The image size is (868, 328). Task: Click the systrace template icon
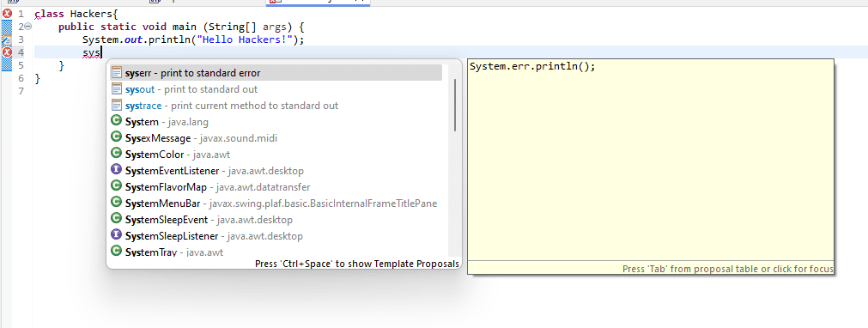pyautogui.click(x=116, y=106)
